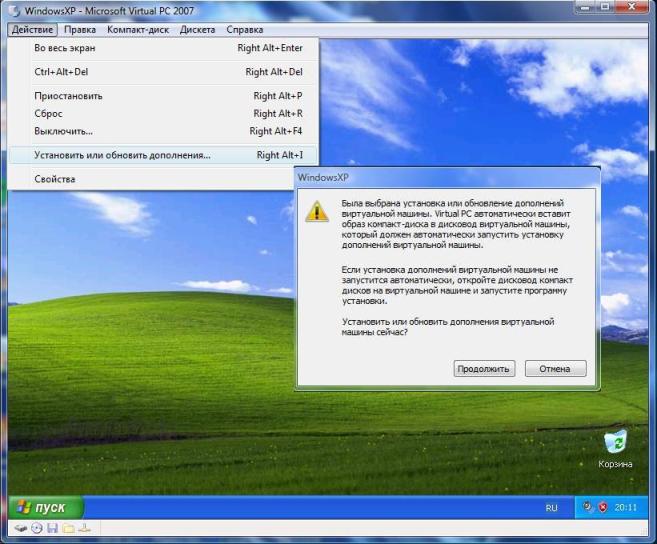Open the XP пуск start button
Viewport: 657px width, 544px height.
point(46,508)
